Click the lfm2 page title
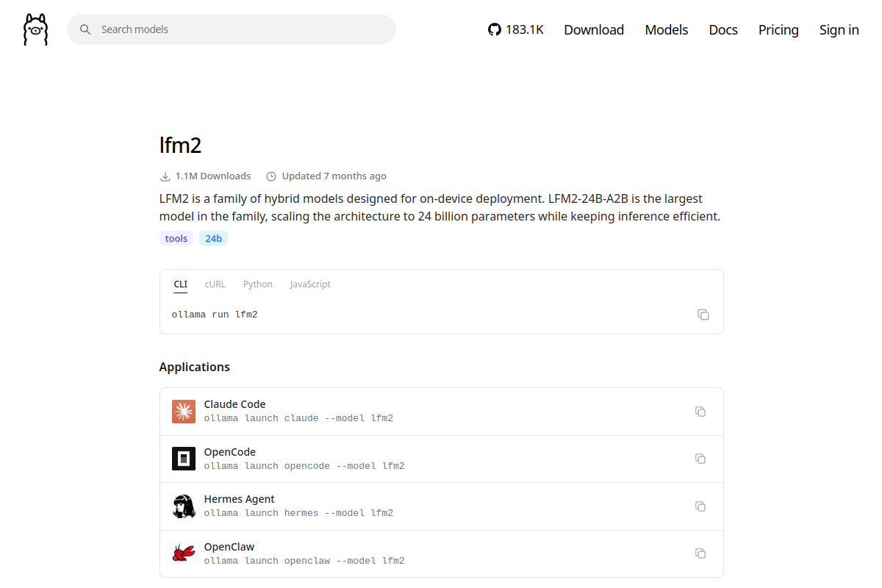The width and height of the screenshot is (882, 588). 181,146
